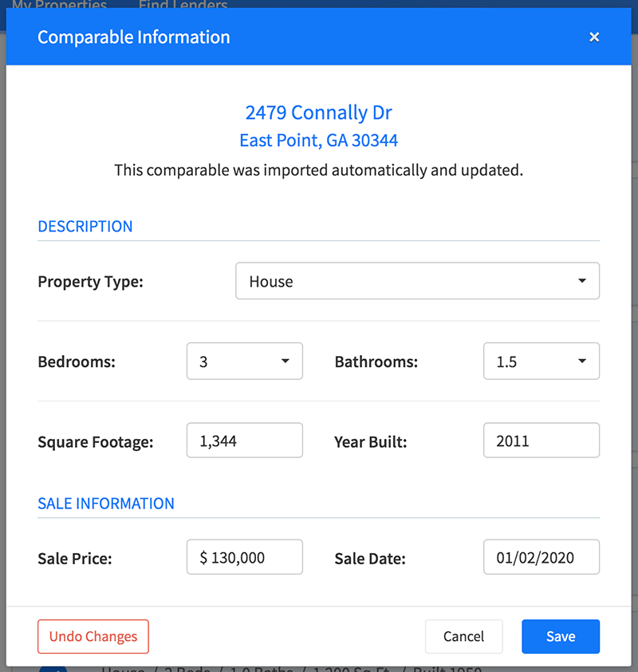Open the Property Type dropdown

coord(417,281)
